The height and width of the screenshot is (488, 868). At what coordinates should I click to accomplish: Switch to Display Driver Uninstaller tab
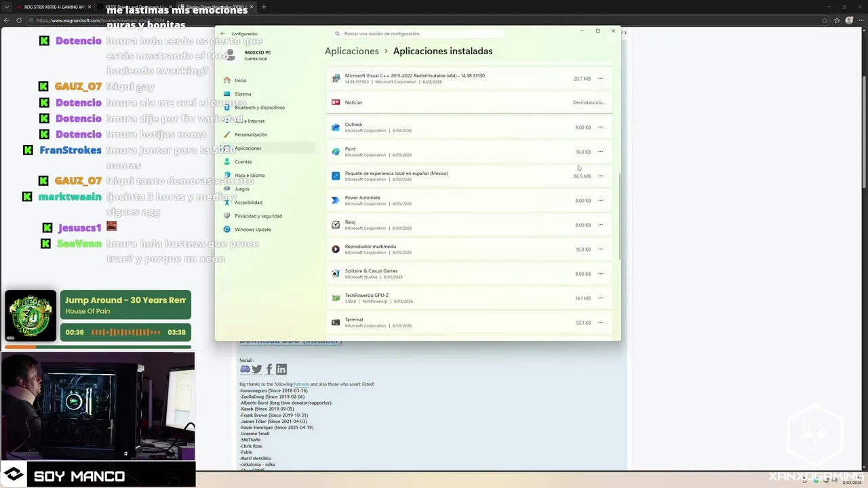coord(217,7)
